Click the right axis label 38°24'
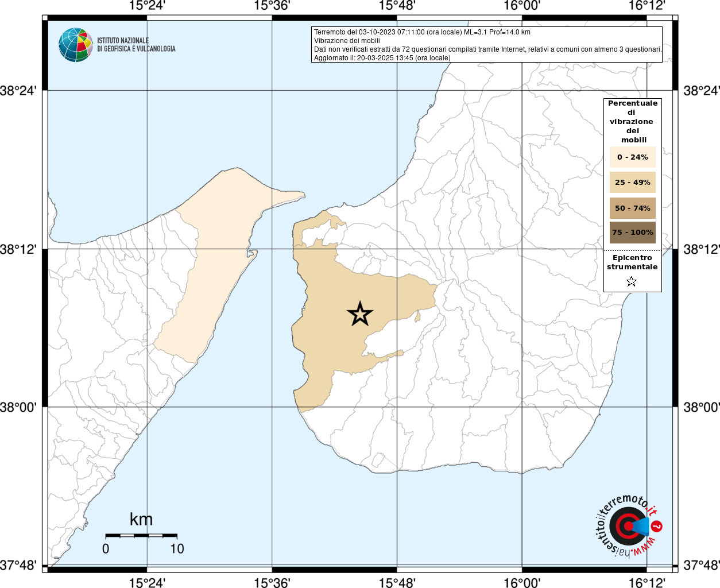The height and width of the screenshot is (588, 720). (x=701, y=91)
